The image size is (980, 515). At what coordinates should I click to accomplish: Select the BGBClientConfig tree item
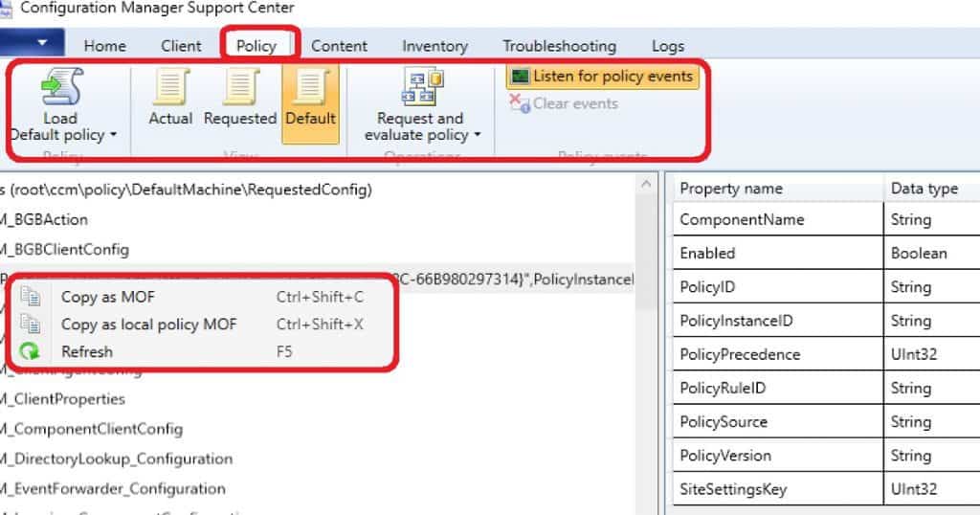(x=64, y=250)
